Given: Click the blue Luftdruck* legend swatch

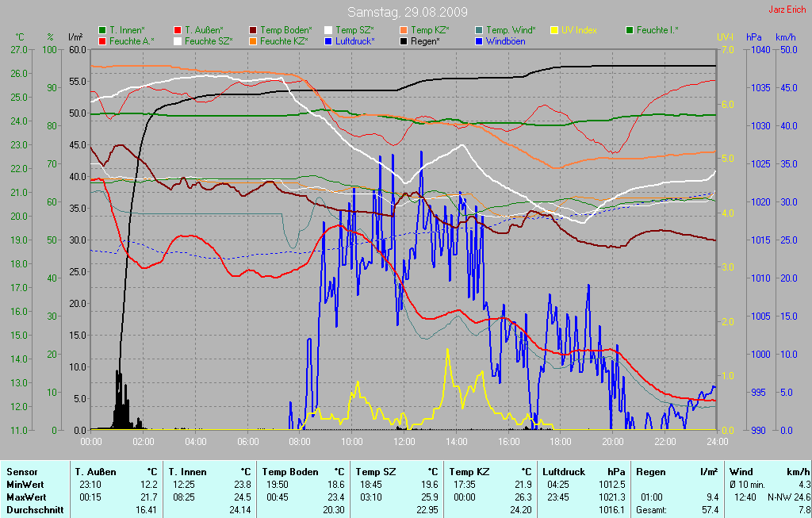Looking at the screenshot, I should (x=328, y=41).
